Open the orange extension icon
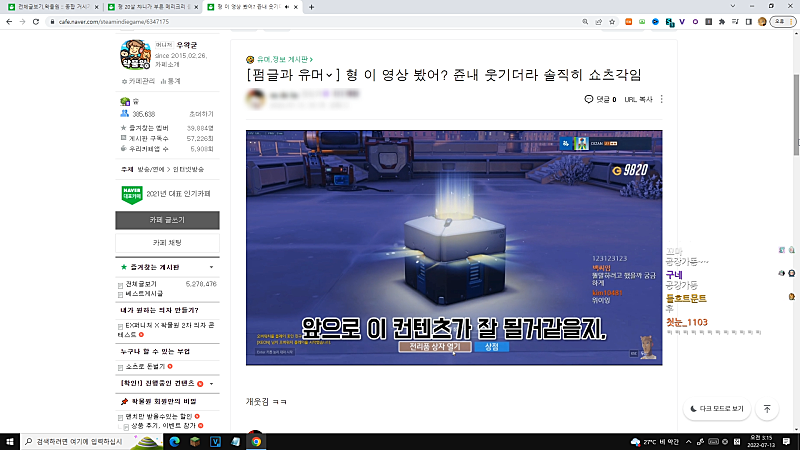This screenshot has height=450, width=800. coord(629,22)
